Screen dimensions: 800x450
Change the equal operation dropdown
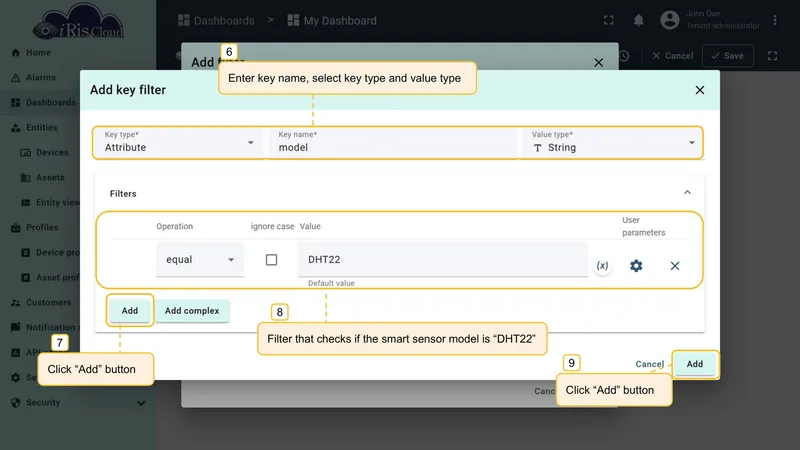pyautogui.click(x=200, y=260)
